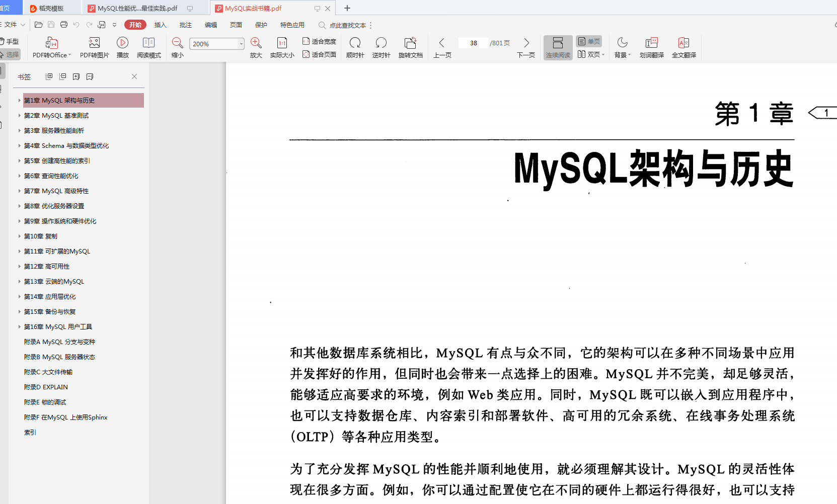Open bookmark 附录D EXPLAIN
This screenshot has height=504, width=837.
[x=46, y=387]
